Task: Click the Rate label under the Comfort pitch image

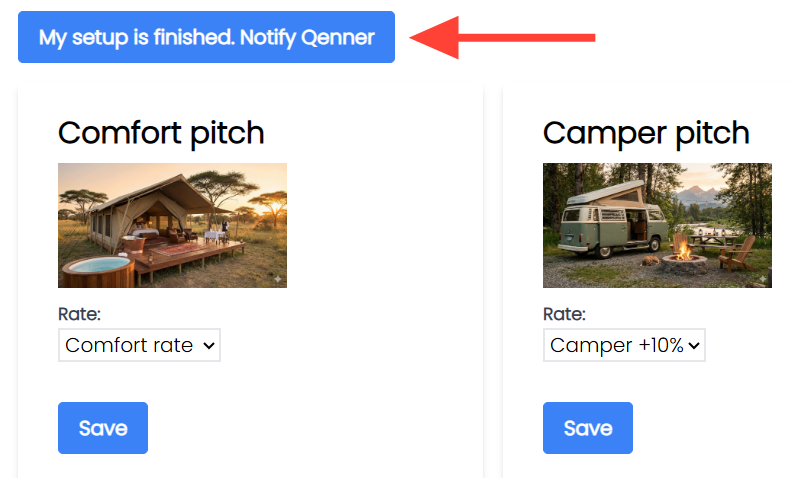Action: pyautogui.click(x=79, y=314)
